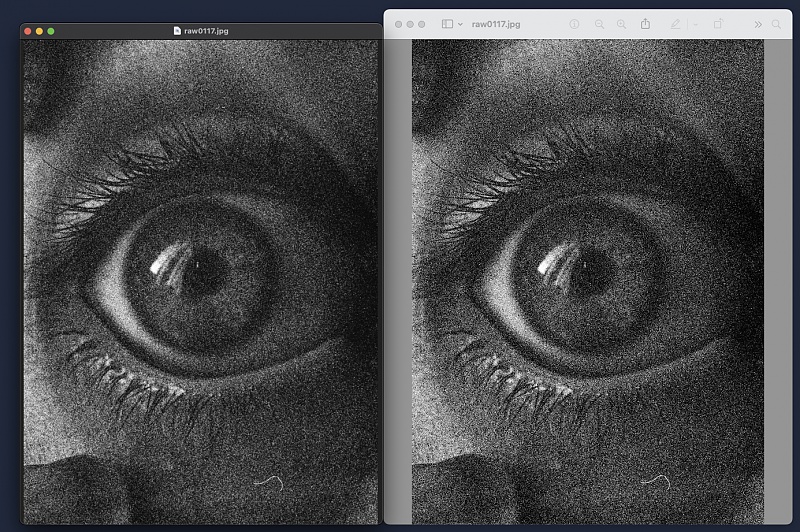Zoom out using the minus magnifier
The width and height of the screenshot is (800, 532).
[x=599, y=24]
